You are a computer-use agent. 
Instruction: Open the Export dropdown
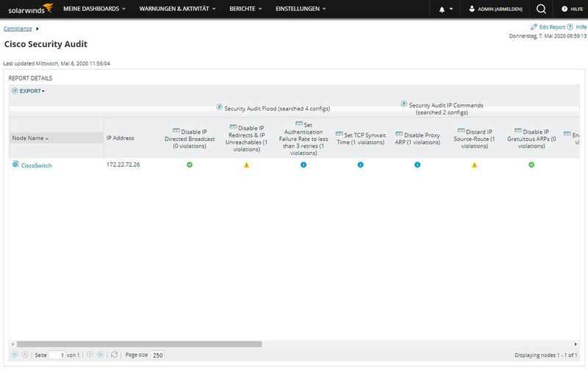tap(28, 90)
